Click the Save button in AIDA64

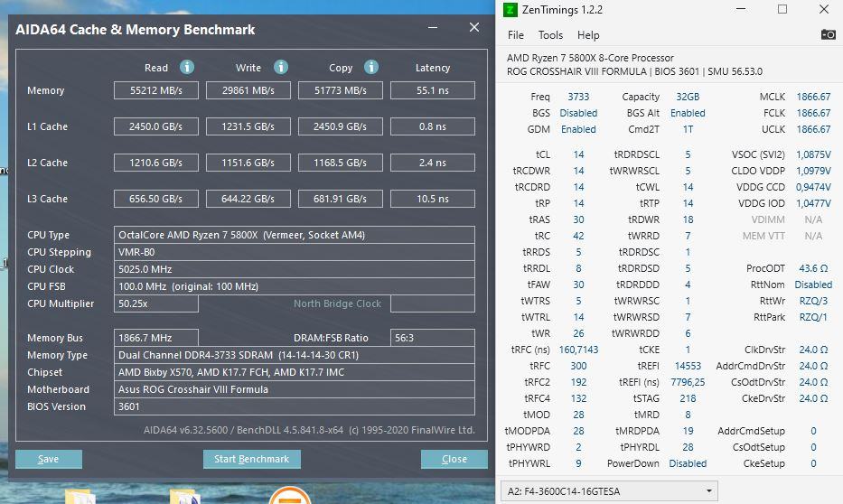[x=49, y=459]
